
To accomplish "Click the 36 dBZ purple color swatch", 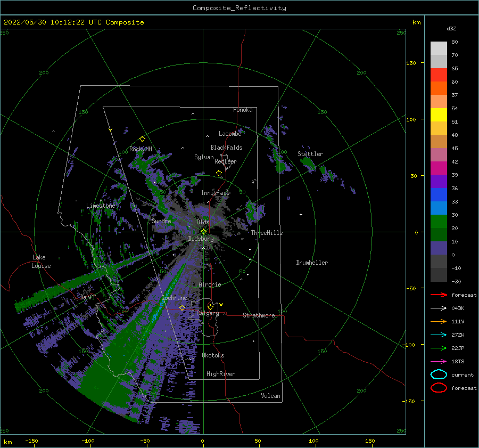I will (439, 181).
